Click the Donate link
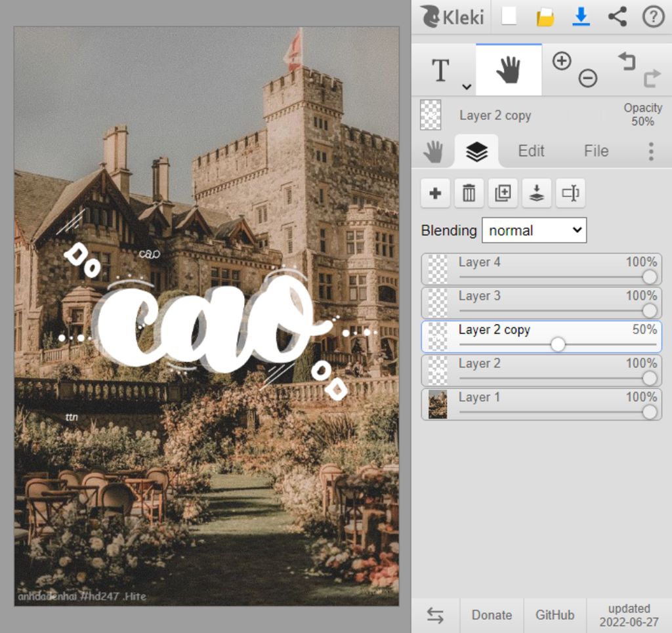The image size is (672, 633). (x=492, y=615)
